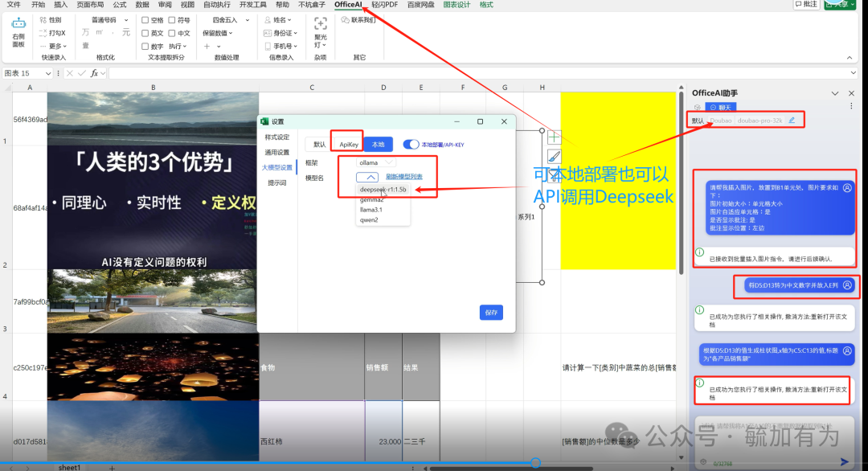The image size is (868, 471).
Task: Select the 默认 tab in settings
Action: 320,145
